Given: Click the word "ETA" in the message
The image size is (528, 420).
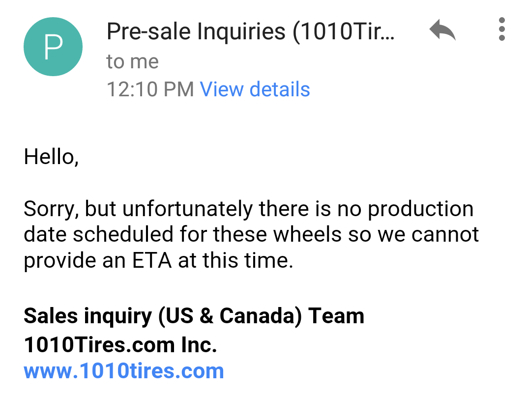Looking at the screenshot, I should [152, 260].
